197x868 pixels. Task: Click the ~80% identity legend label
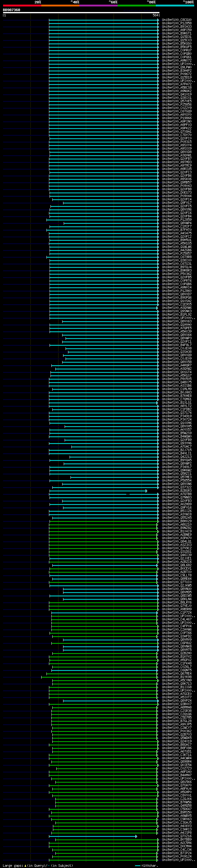151,2
